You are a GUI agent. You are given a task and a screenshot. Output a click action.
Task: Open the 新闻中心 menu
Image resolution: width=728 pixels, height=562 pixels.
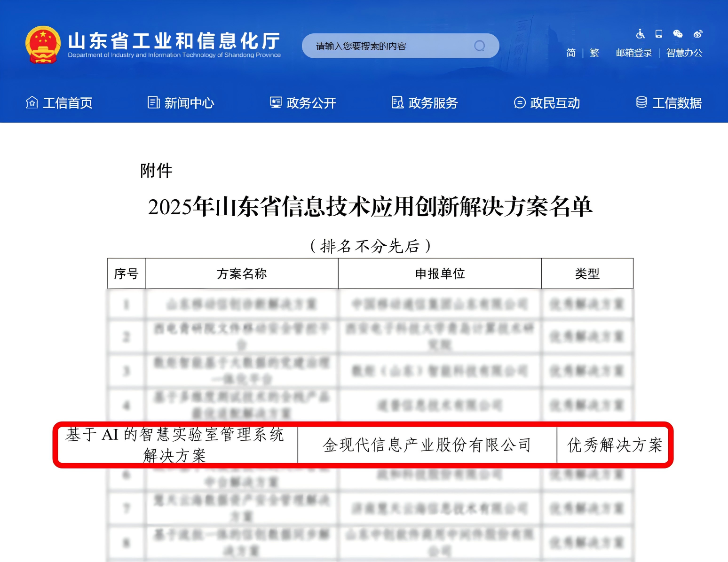[181, 103]
